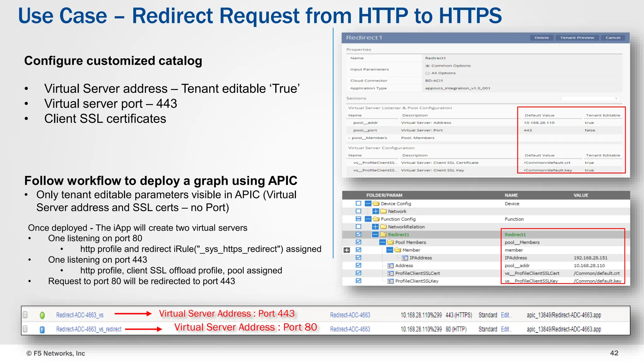
Task: Click blue status icon of Redirect-ADC-4663_vs_redirect
Action: 42,330
